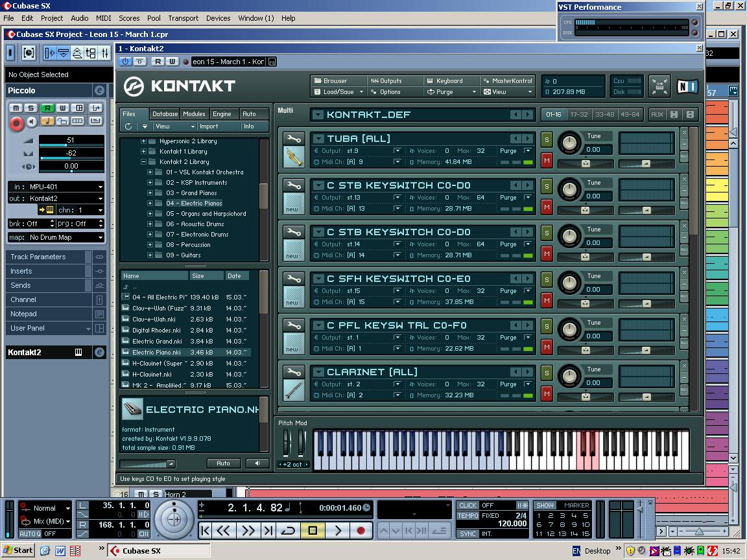Expand the 03 - Grand Pianos folder
The image size is (747, 560).
150,193
